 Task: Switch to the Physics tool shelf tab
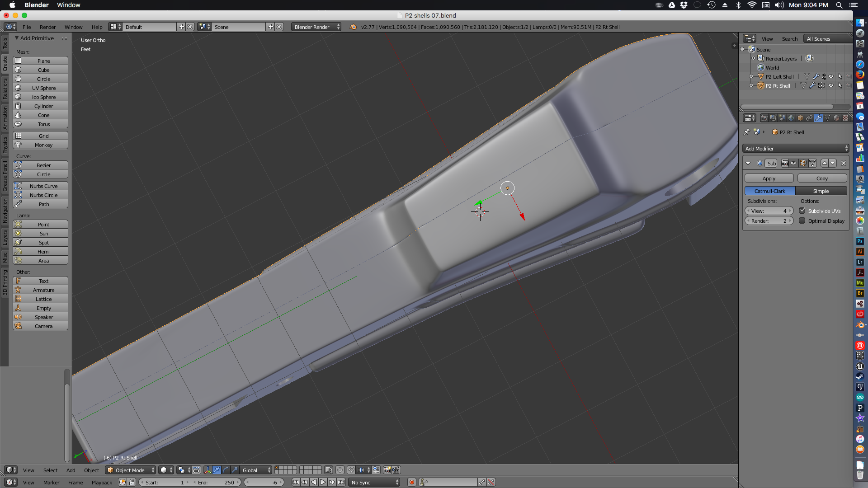tap(5, 145)
